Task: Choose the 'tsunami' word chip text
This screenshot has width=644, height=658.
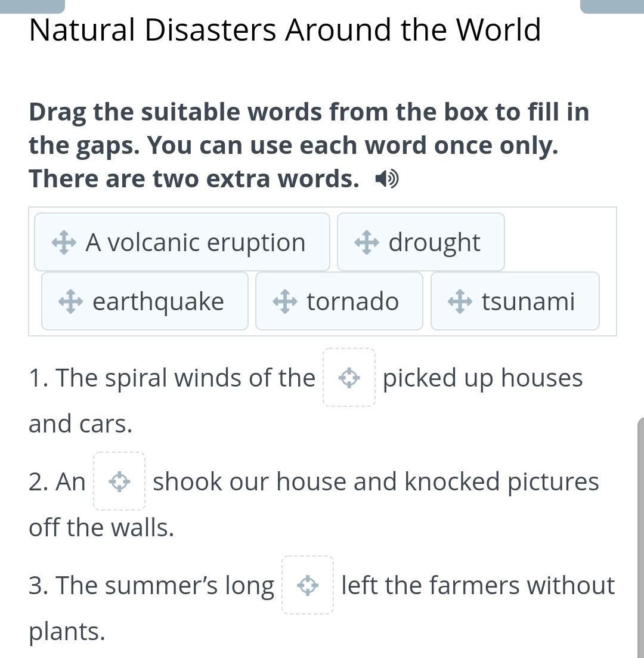Action: pyautogui.click(x=528, y=302)
